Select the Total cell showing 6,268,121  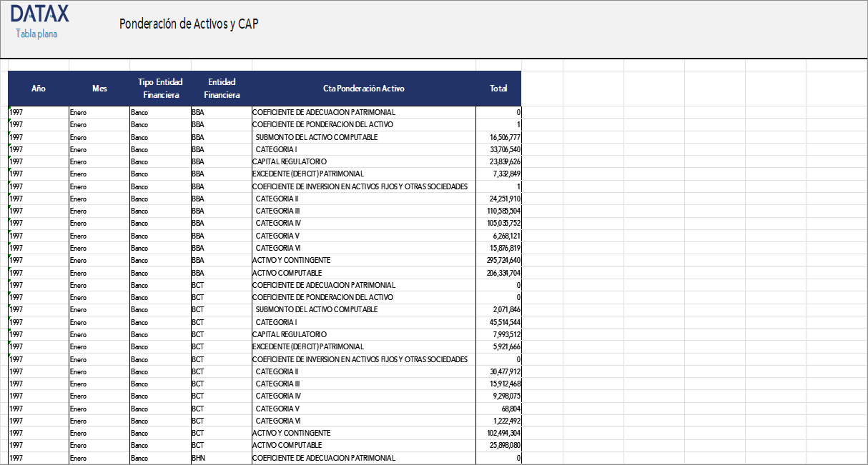click(x=504, y=236)
